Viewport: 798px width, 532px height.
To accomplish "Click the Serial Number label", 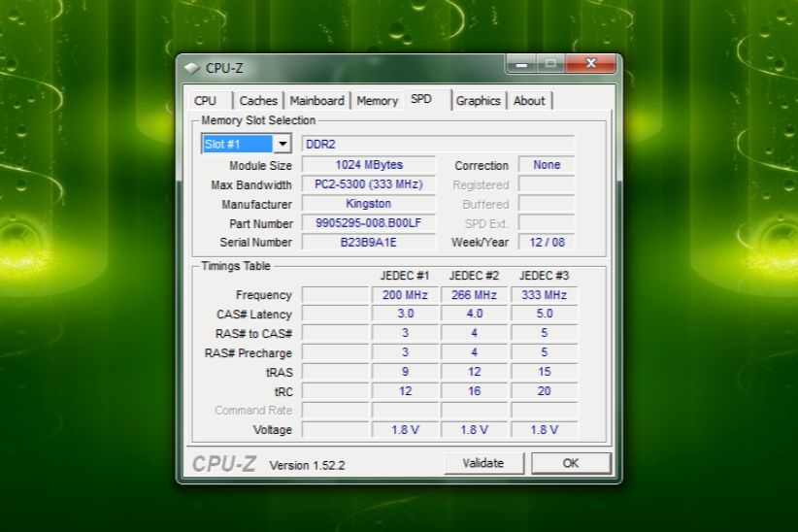I will 256,243.
